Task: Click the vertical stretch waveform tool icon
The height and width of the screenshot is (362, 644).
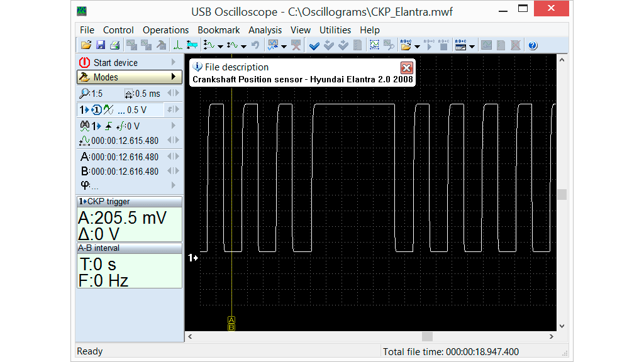Action: [x=209, y=45]
